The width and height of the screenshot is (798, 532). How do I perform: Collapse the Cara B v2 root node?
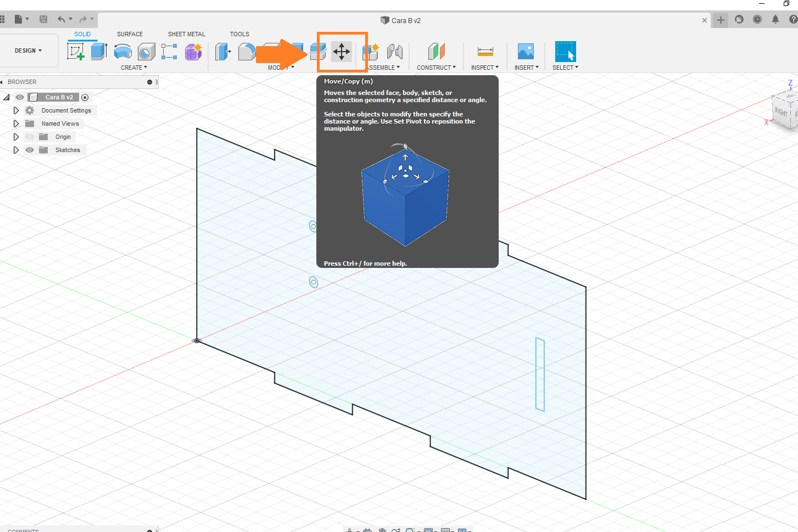[7, 97]
